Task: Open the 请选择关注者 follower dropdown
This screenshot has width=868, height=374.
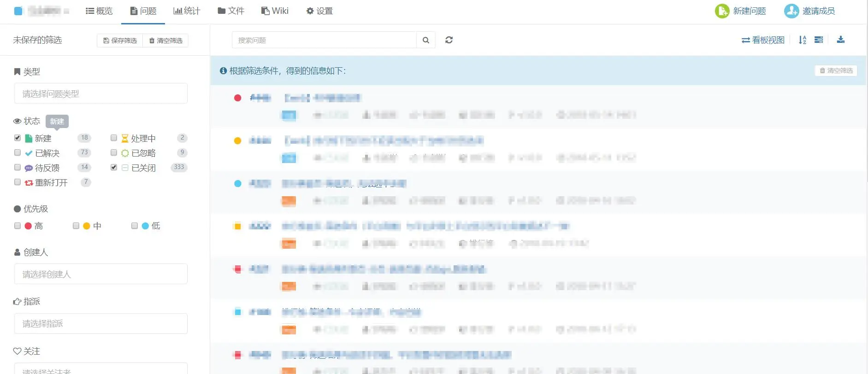Action: (101, 368)
